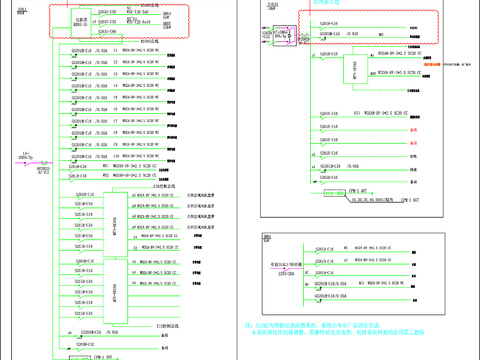
Task: Select lower MTV-6816A module in left panel
Action: [x=115, y=291]
